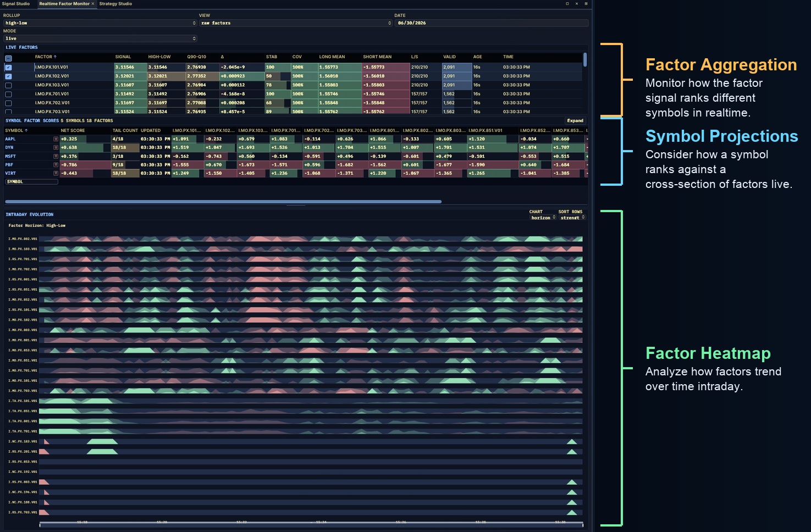
Task: Click the row icon next to PBF
Action: (56, 165)
